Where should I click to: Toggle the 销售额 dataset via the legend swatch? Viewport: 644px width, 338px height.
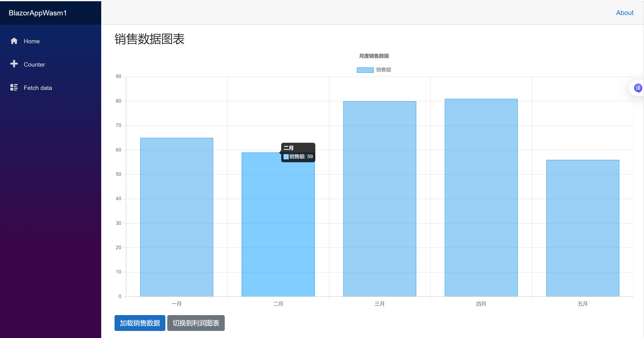(x=365, y=70)
